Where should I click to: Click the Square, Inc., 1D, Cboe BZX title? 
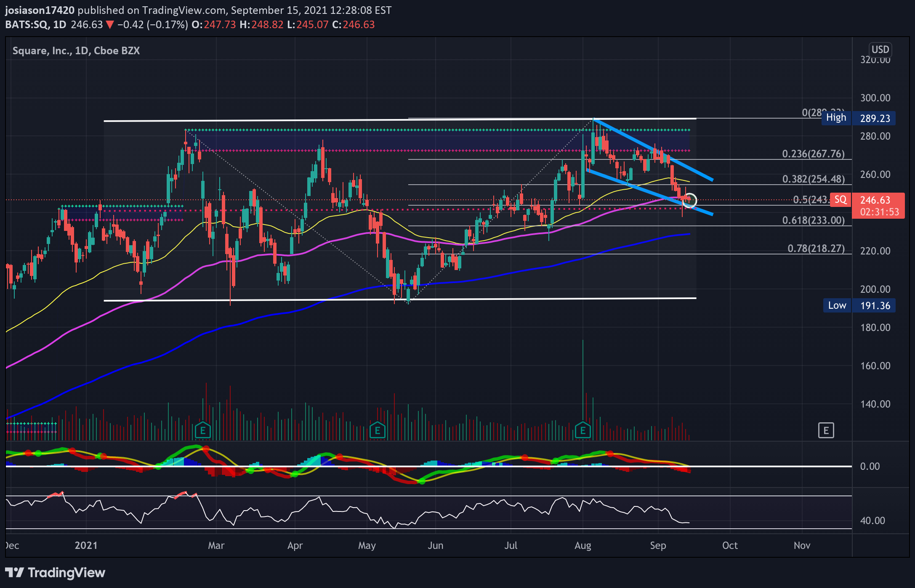tap(76, 51)
